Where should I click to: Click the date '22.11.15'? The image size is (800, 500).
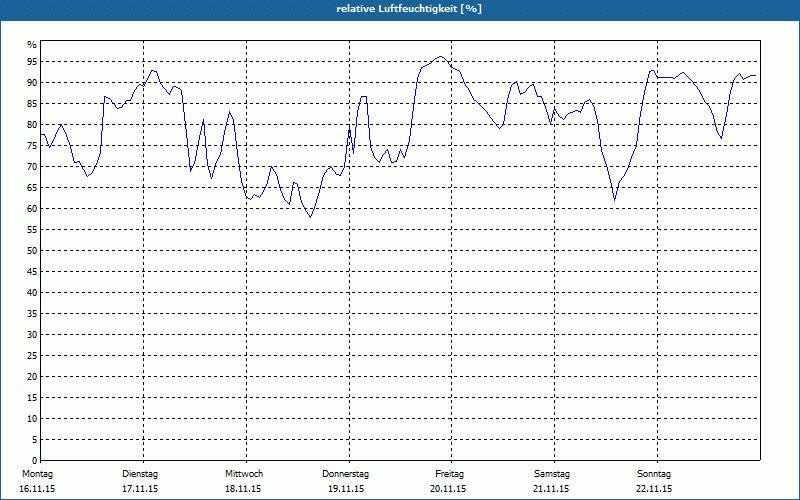tap(654, 489)
